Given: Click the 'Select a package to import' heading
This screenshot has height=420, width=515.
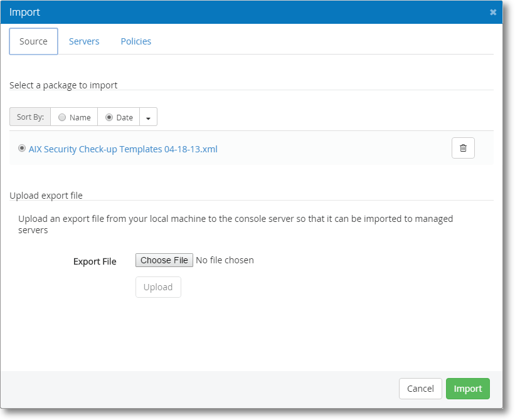Looking at the screenshot, I should pyautogui.click(x=63, y=85).
